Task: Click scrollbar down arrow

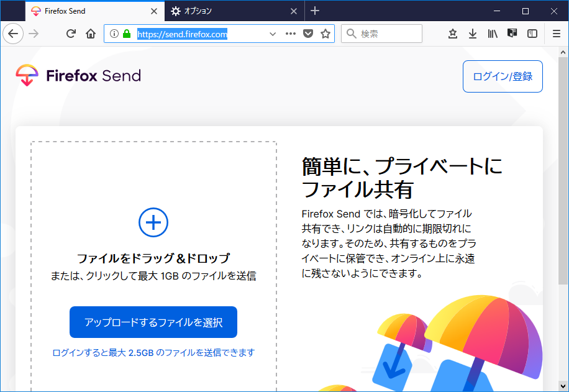Action: point(563,386)
